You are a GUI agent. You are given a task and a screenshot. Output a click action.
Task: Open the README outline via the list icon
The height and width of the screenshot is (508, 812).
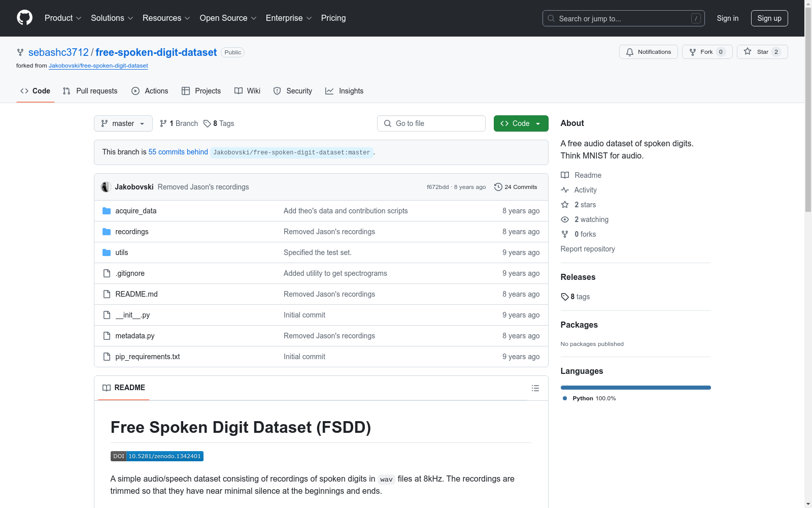point(535,388)
